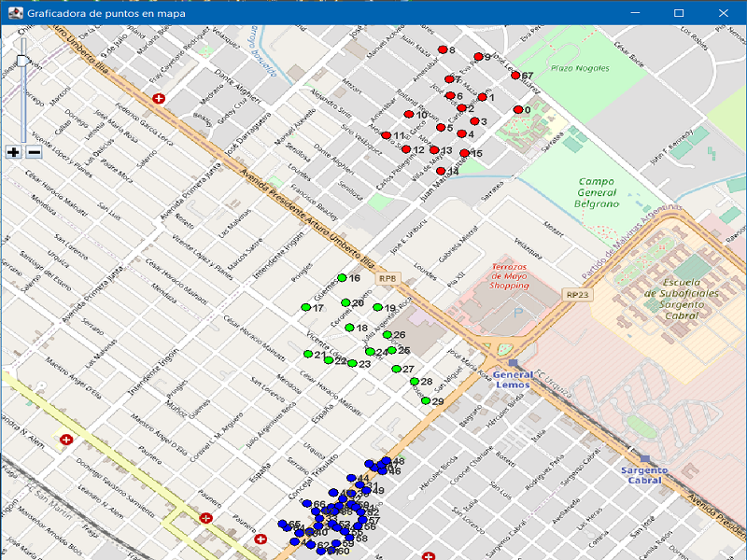Viewport: 747px width, 560px height.
Task: Click green marker number 26
Action: (x=387, y=333)
